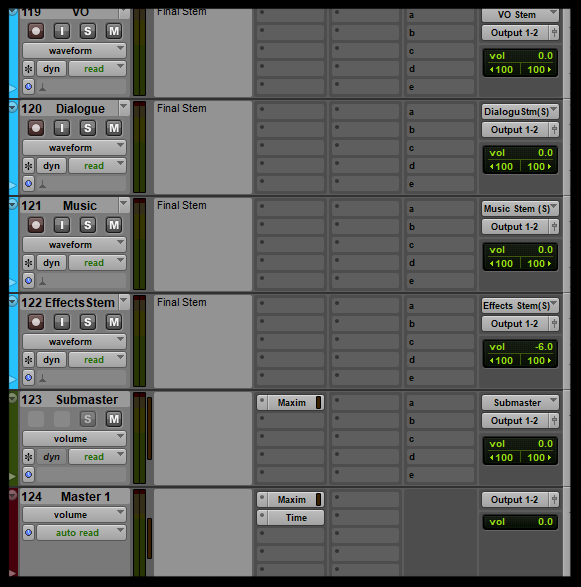Mute the Music track

point(114,225)
